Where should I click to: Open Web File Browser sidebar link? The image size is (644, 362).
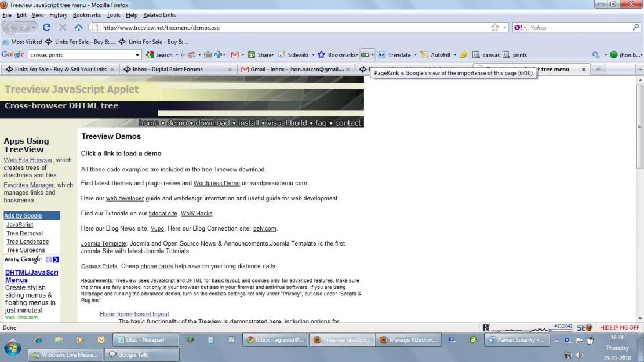pos(28,160)
